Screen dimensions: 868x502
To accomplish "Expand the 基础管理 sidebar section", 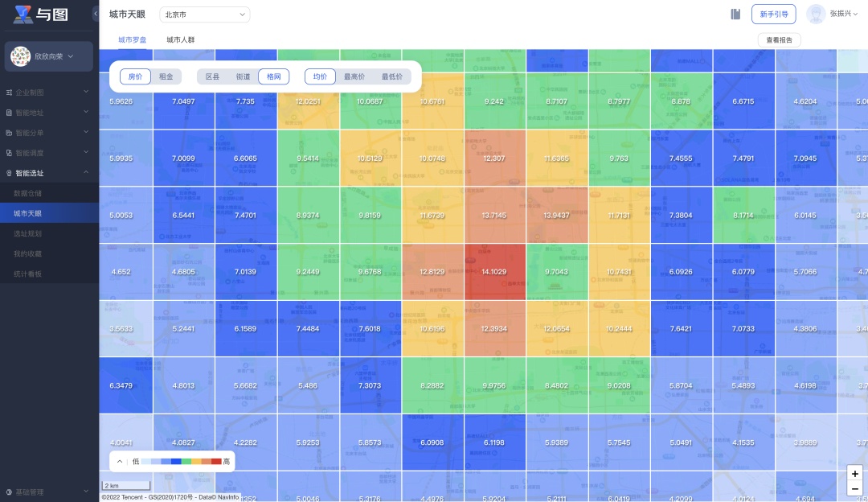I will pos(47,492).
